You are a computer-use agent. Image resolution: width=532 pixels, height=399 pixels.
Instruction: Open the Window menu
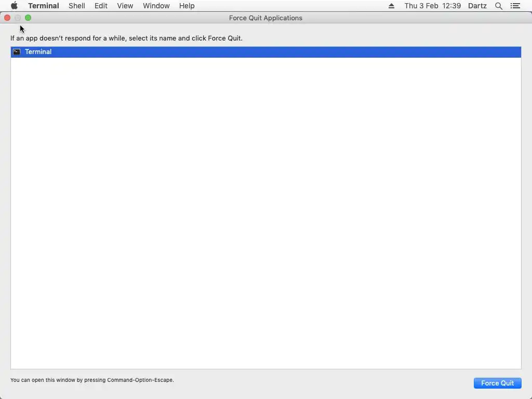[156, 6]
